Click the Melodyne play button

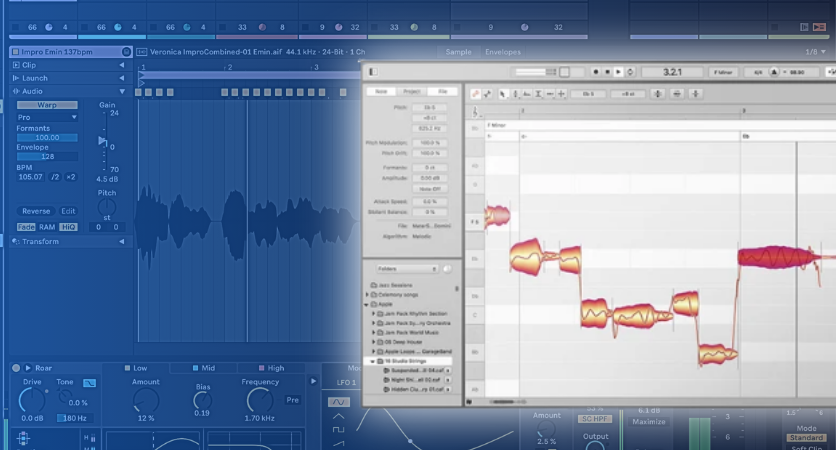click(619, 72)
